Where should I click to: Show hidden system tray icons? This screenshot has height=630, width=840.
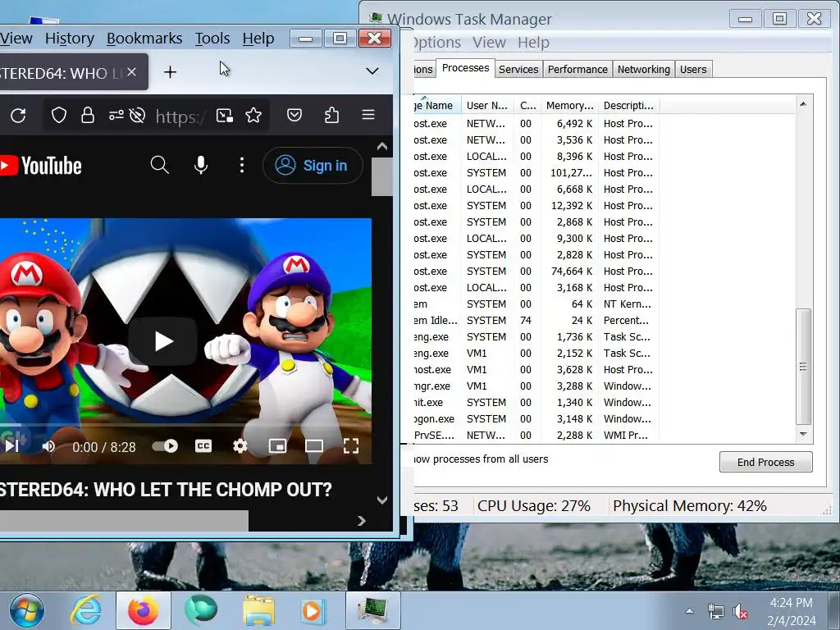[x=689, y=610]
